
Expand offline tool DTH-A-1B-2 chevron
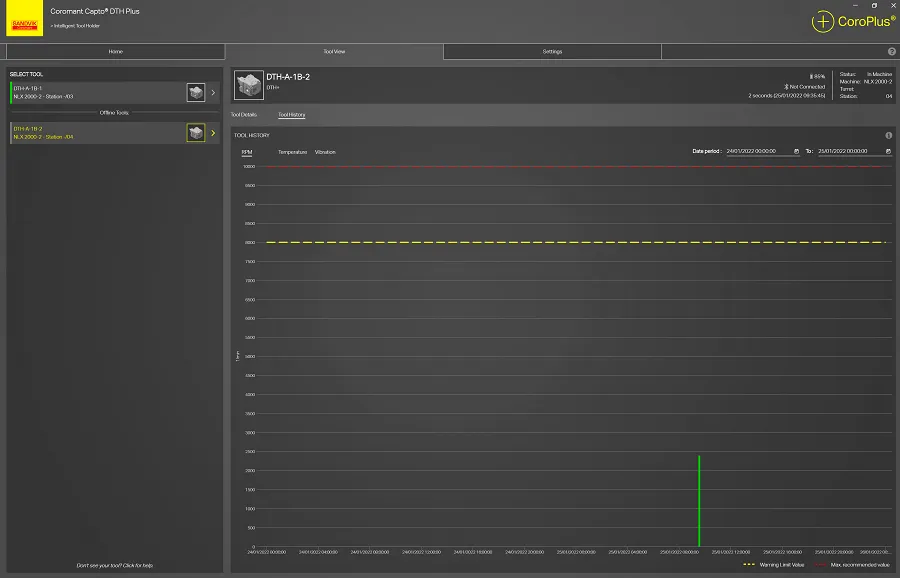coord(213,133)
